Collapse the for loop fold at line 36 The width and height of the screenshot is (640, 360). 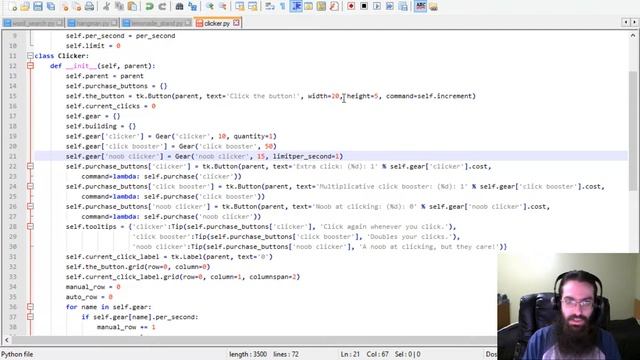click(30, 307)
